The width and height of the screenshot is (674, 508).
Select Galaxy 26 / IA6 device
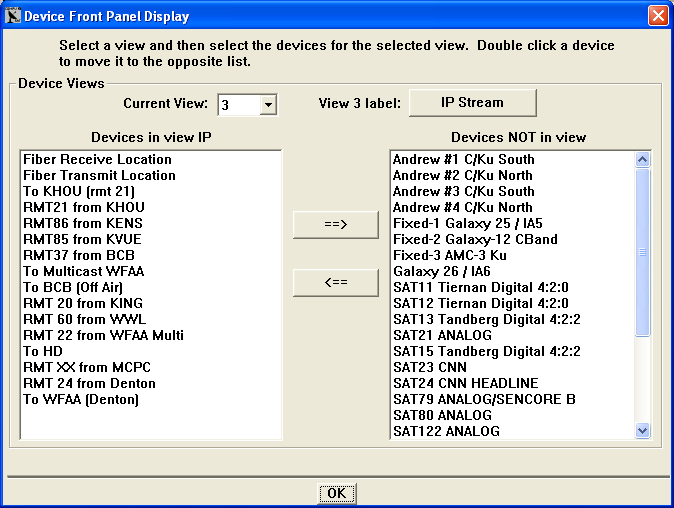[444, 272]
